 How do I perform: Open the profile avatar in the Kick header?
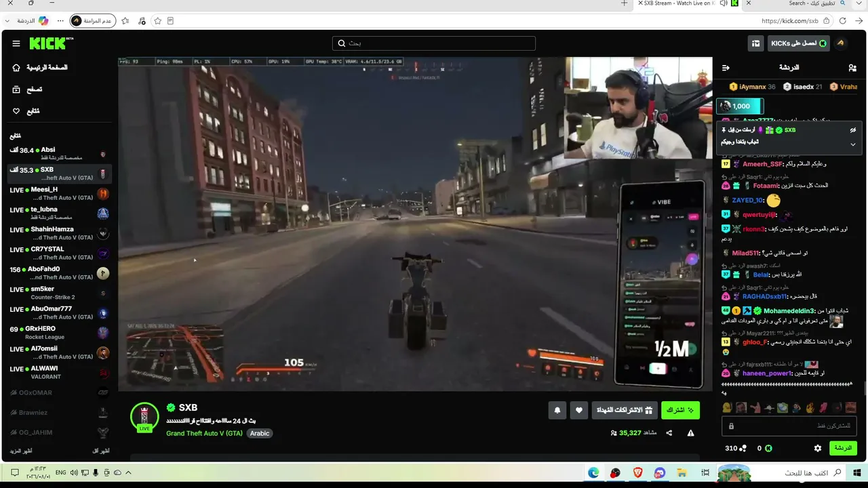click(x=841, y=43)
